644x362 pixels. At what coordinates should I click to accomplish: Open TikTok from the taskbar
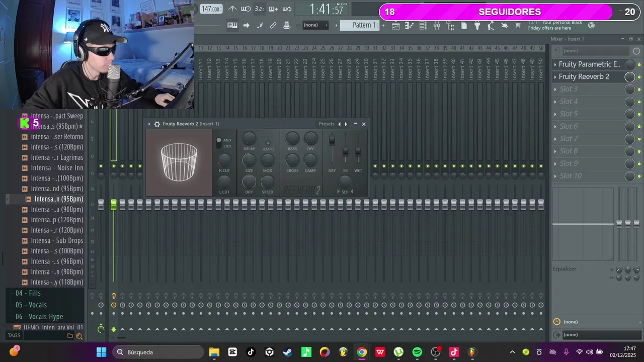[251, 352]
